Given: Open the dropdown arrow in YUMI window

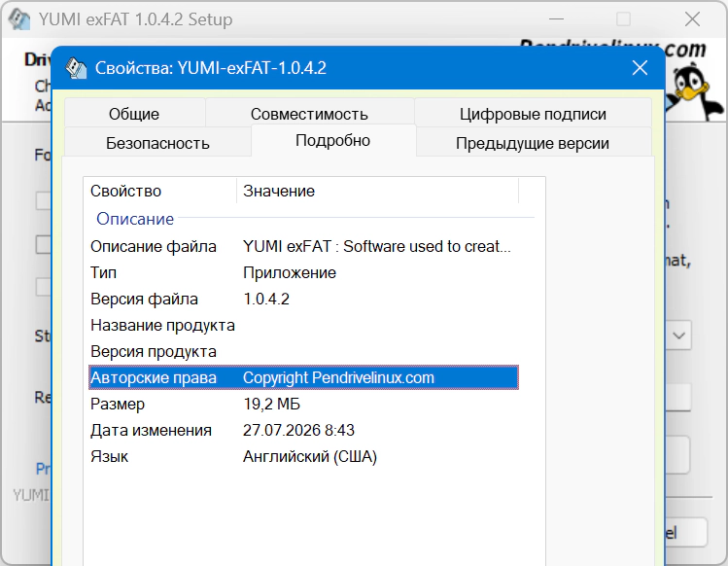Looking at the screenshot, I should pos(678,336).
